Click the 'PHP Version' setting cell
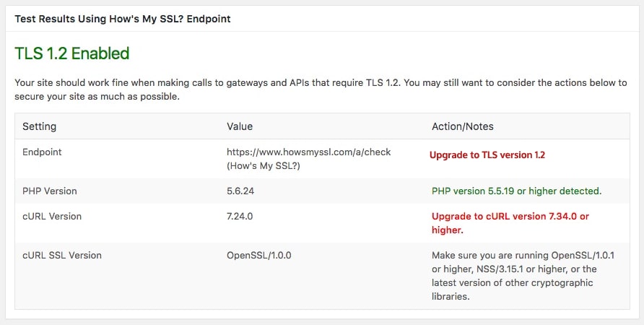 tap(50, 191)
